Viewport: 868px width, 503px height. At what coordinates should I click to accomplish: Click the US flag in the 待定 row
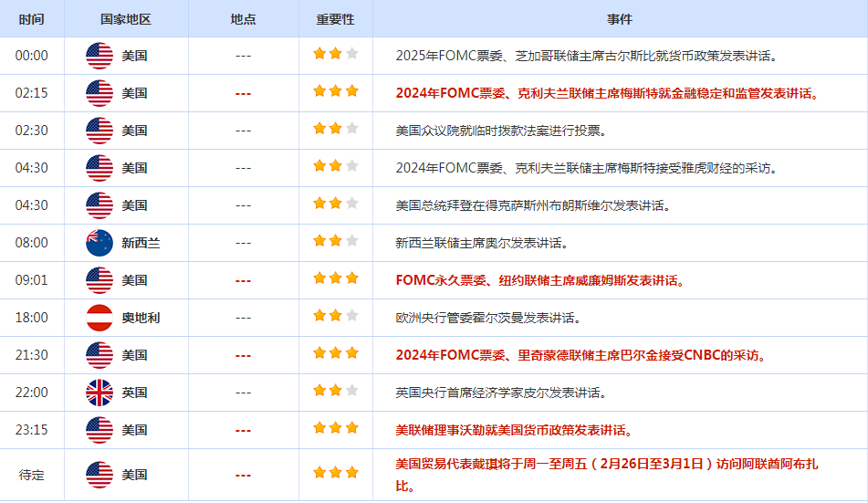99,475
